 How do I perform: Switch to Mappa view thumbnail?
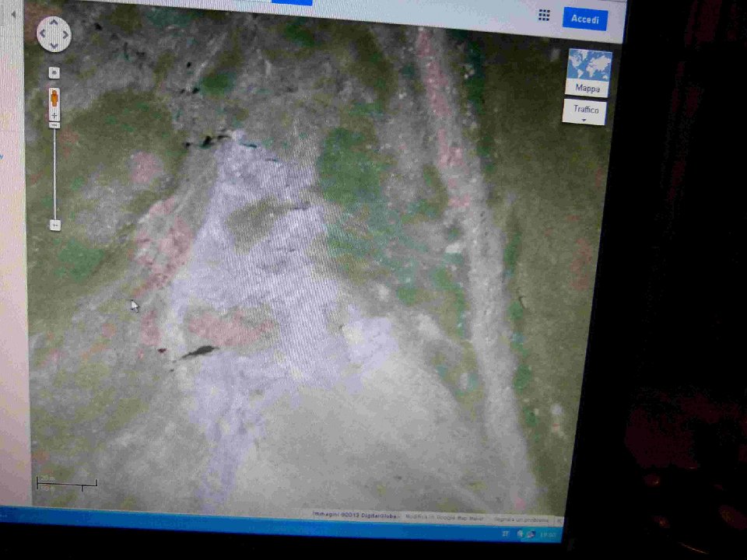589,73
